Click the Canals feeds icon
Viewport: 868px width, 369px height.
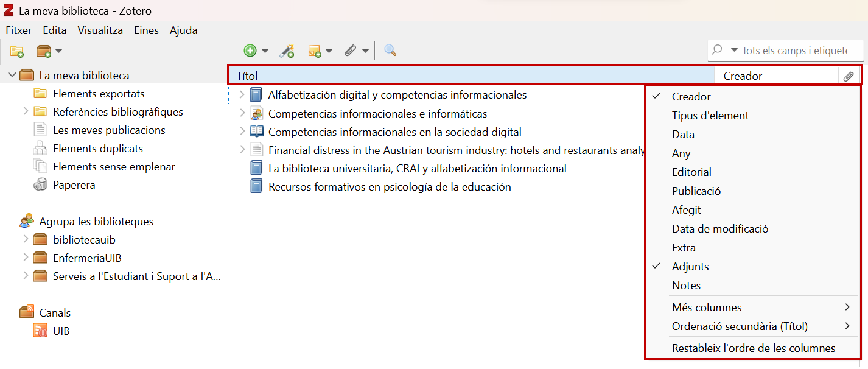tap(27, 312)
